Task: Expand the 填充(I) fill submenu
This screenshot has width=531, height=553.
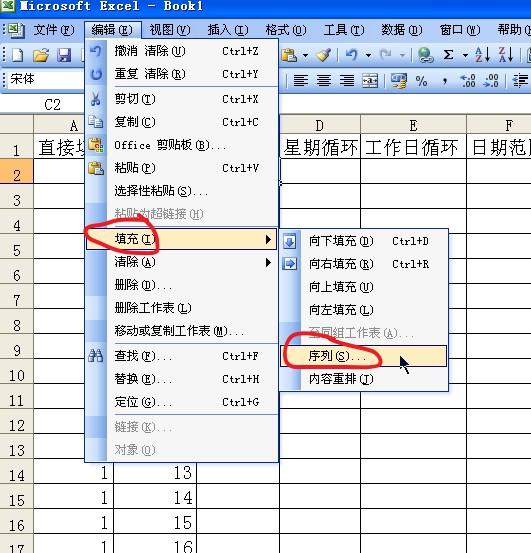Action: coord(181,239)
